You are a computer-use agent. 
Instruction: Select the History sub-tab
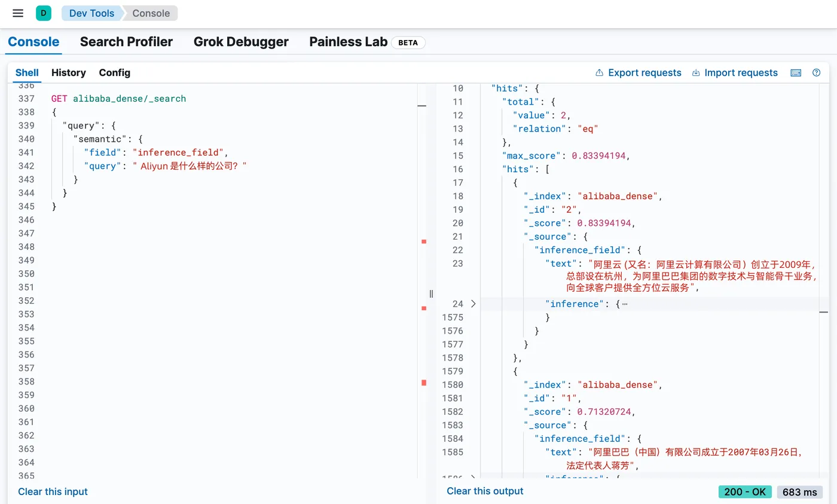(69, 72)
